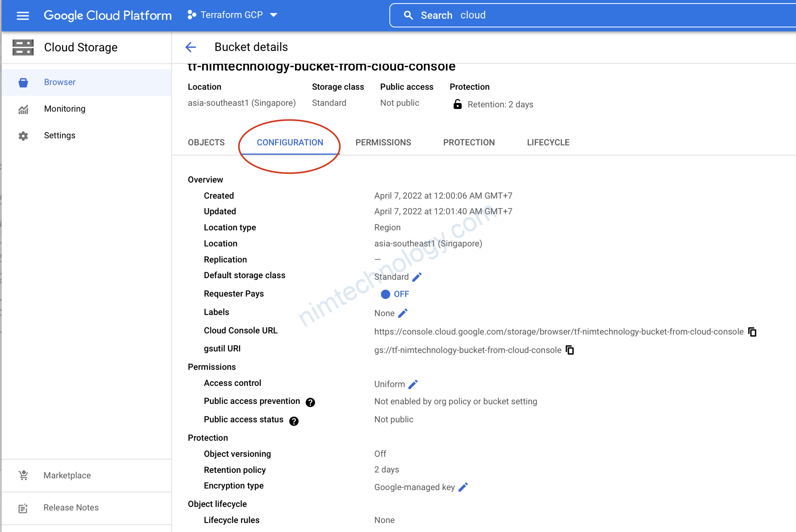Open Release Notes in the sidebar

click(87, 508)
